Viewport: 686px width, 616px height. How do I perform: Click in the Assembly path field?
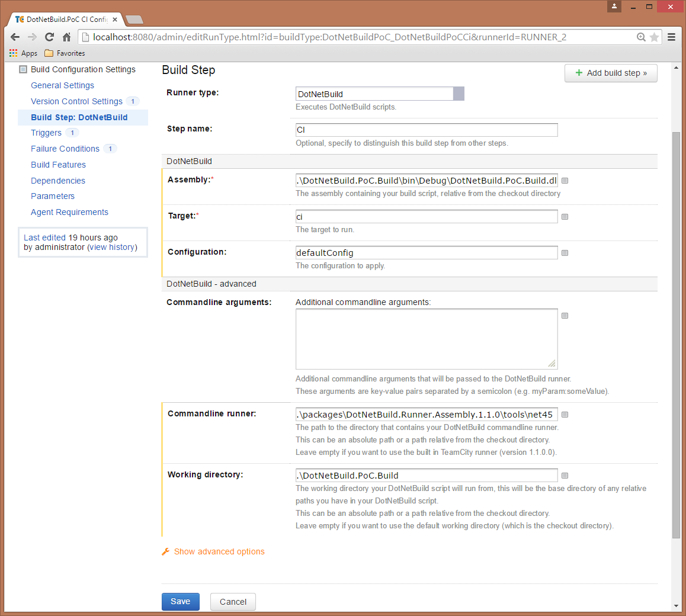[x=427, y=181]
